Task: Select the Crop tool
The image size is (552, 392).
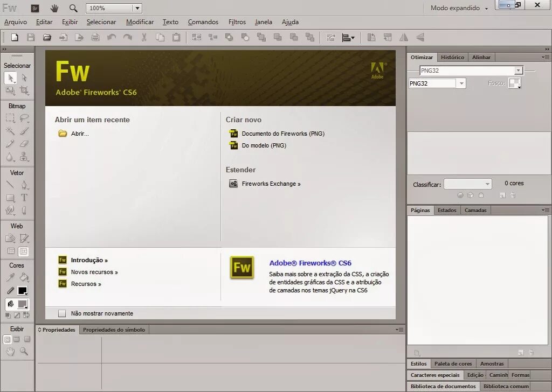Action: tap(24, 90)
